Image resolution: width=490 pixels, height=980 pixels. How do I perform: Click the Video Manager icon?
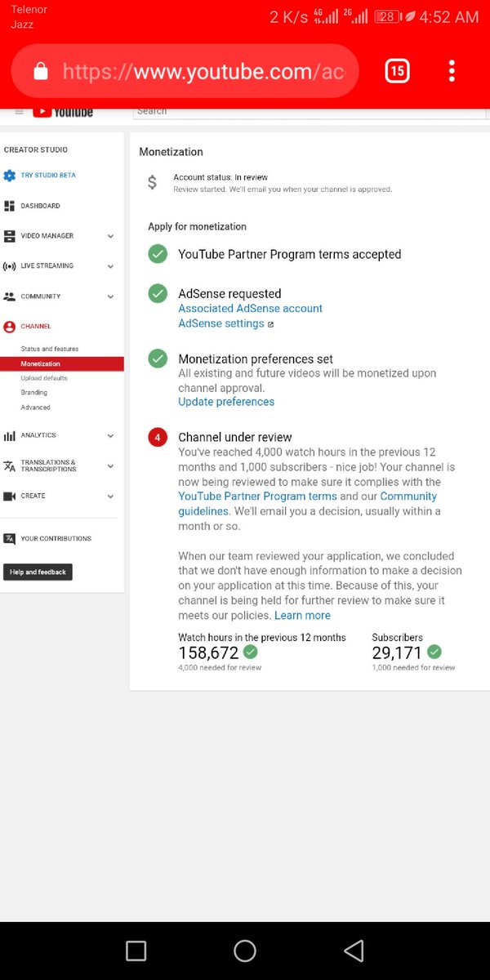(x=9, y=236)
